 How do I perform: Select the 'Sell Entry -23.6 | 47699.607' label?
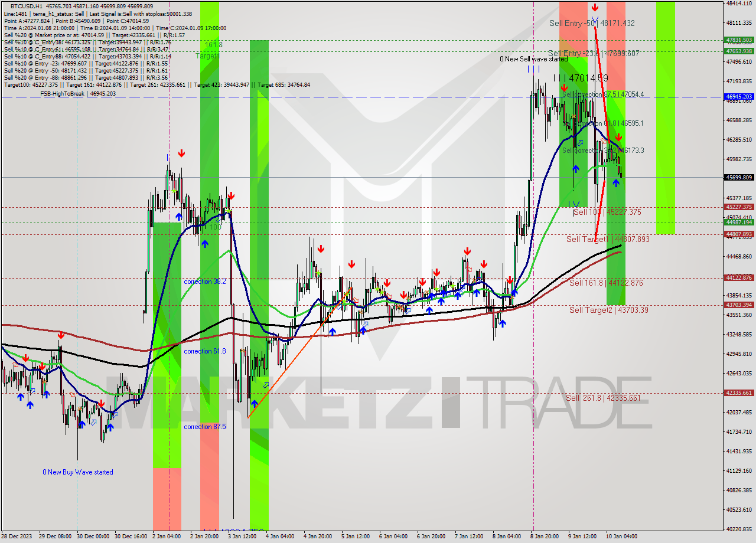pos(594,53)
